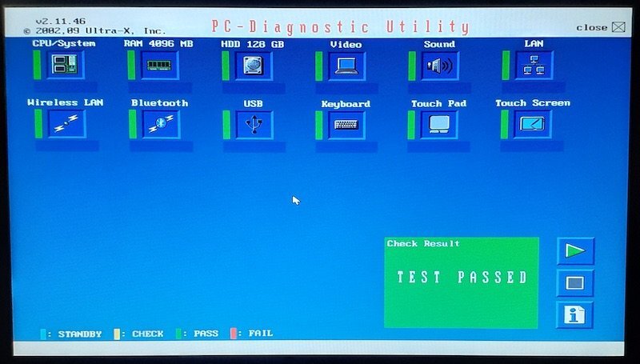Click the green status bar beside LAN
The width and height of the screenshot is (640, 364).
[506, 66]
